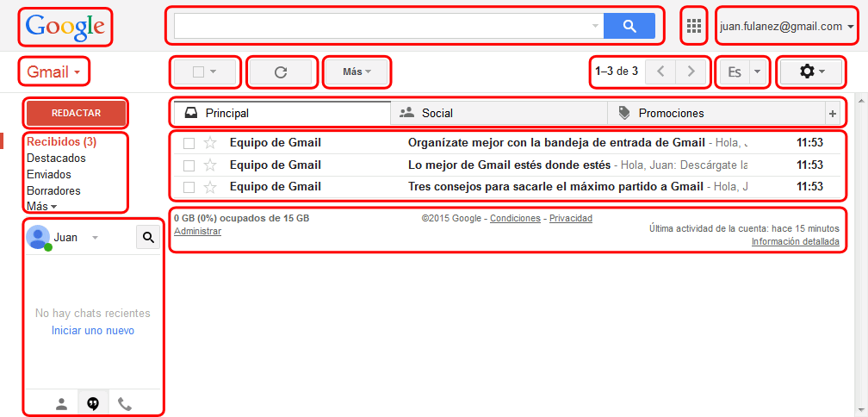This screenshot has width=868, height=417.
Task: Open the Privacidad link
Action: coord(571,218)
